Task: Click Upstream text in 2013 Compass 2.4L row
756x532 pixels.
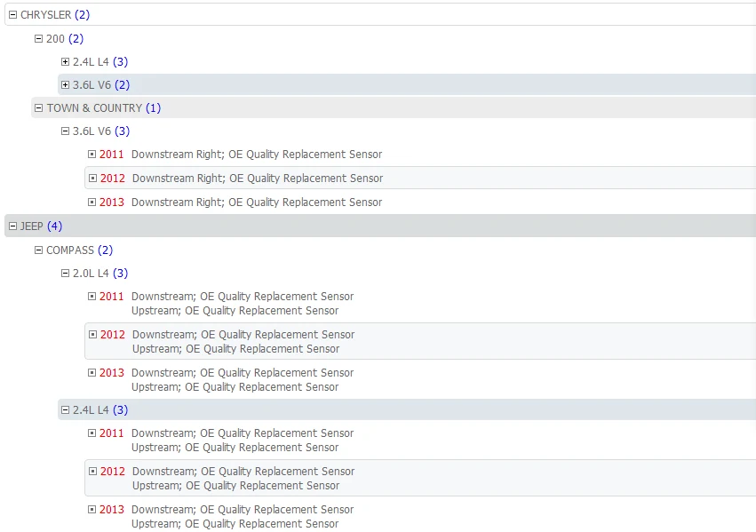Action: click(x=235, y=524)
